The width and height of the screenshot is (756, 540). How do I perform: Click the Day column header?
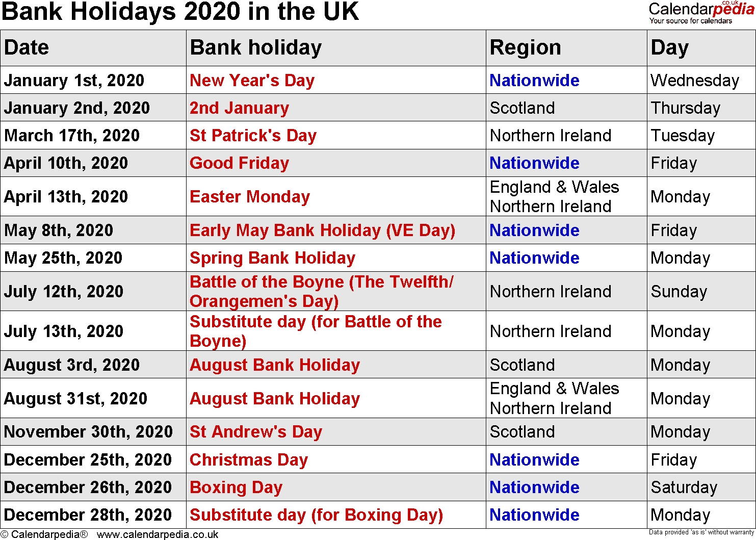pos(669,47)
